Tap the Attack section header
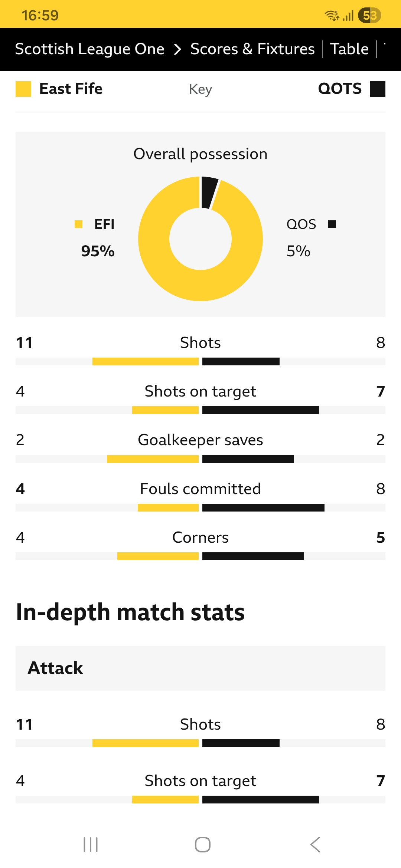The width and height of the screenshot is (401, 868). (x=55, y=668)
